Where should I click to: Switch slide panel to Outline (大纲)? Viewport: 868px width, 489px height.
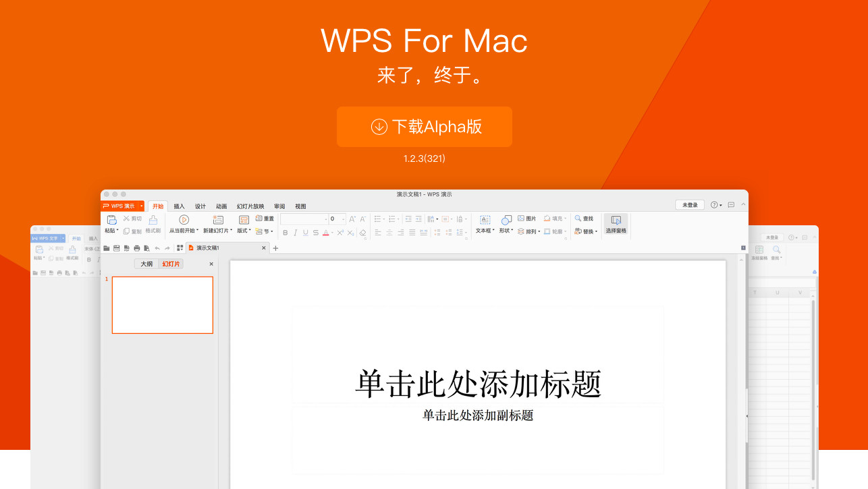[x=146, y=264]
